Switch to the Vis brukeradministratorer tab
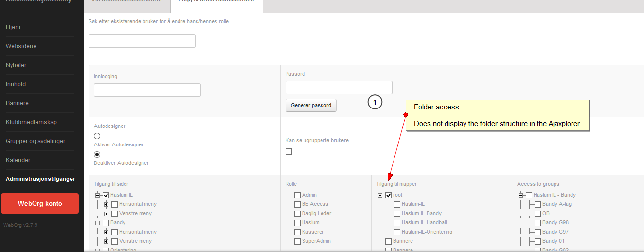Viewport: 644px width, 252px height. coord(127,1)
